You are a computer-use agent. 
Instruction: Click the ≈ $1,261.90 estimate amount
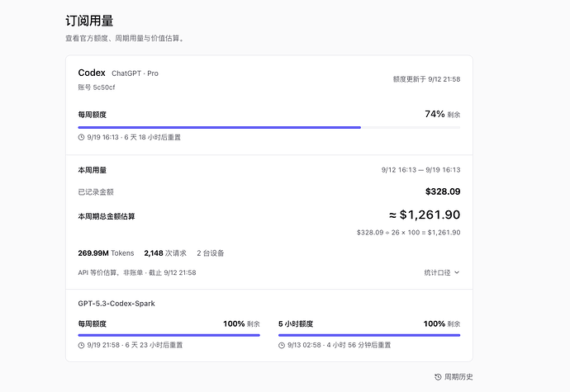point(425,215)
